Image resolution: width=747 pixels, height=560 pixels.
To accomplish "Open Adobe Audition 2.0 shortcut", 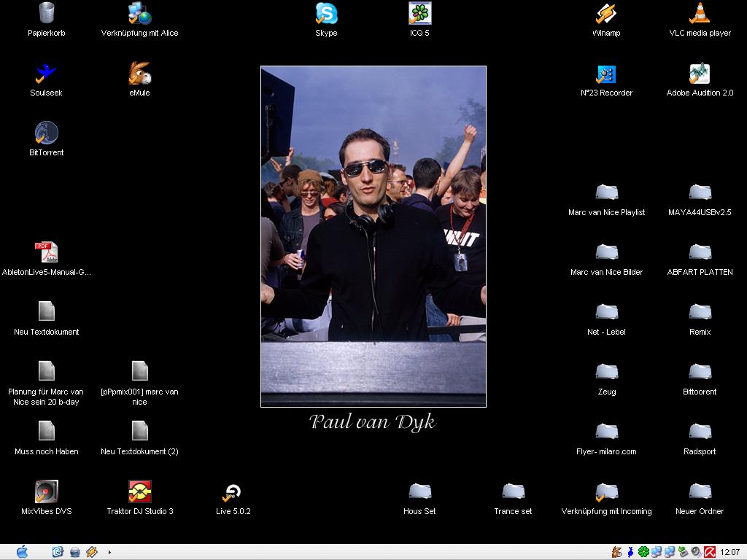I will [700, 74].
